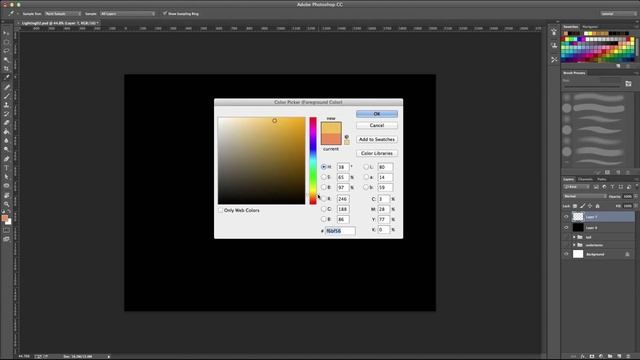The width and height of the screenshot is (640, 360).
Task: Switch to the Paths tab
Action: tap(602, 179)
